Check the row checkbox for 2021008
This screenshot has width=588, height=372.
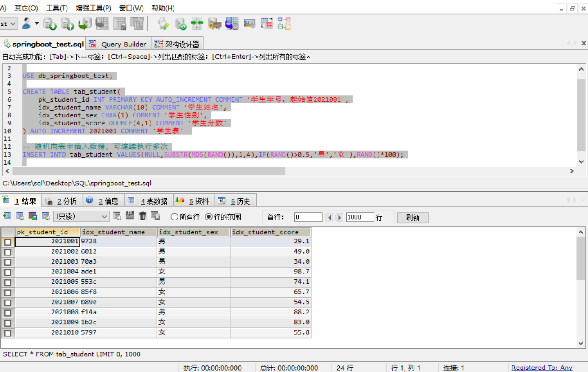[8, 313]
